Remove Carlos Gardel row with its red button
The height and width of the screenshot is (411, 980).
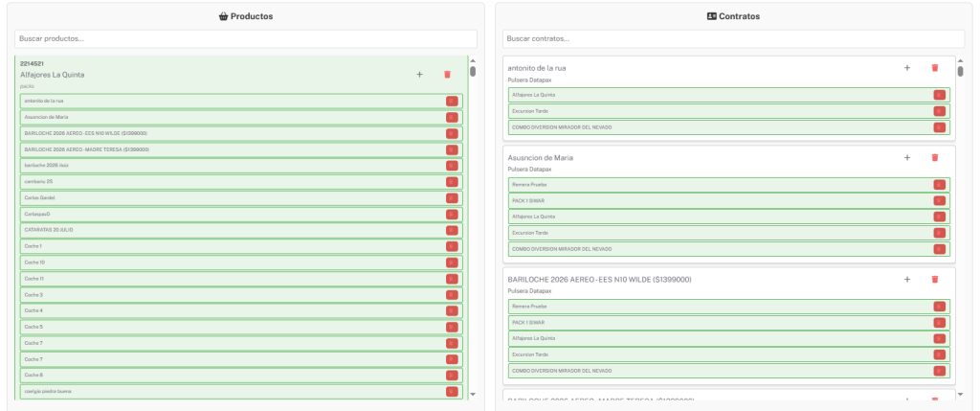pos(452,198)
